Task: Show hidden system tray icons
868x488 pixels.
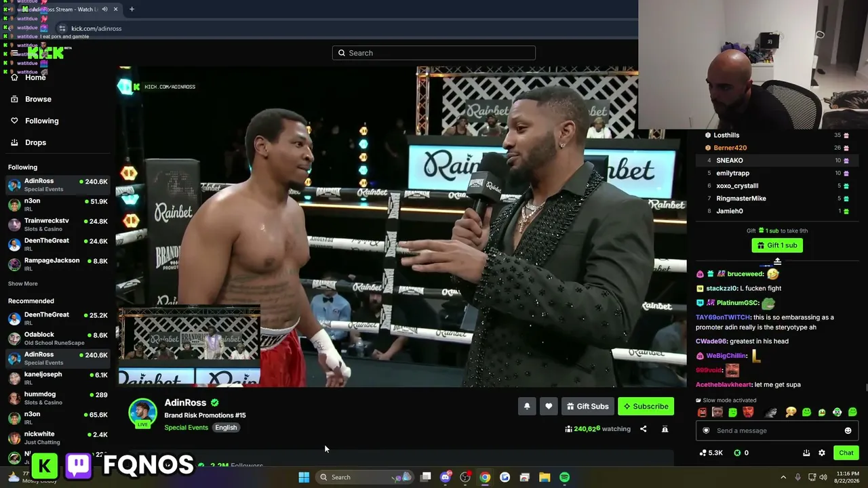Action: click(783, 477)
